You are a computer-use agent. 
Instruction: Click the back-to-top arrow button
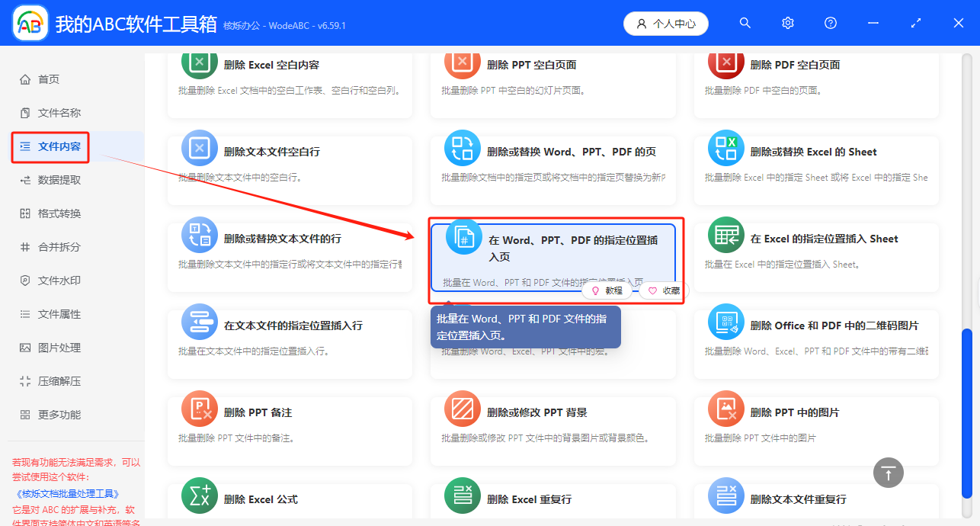(x=888, y=473)
